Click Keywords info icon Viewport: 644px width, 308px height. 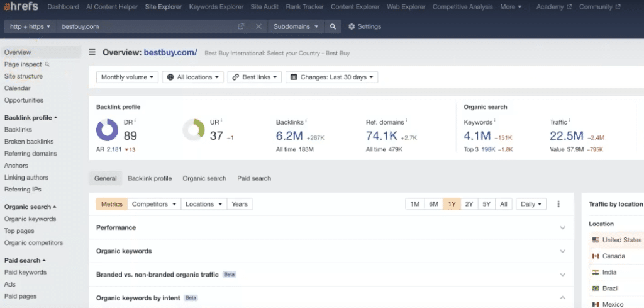click(494, 120)
